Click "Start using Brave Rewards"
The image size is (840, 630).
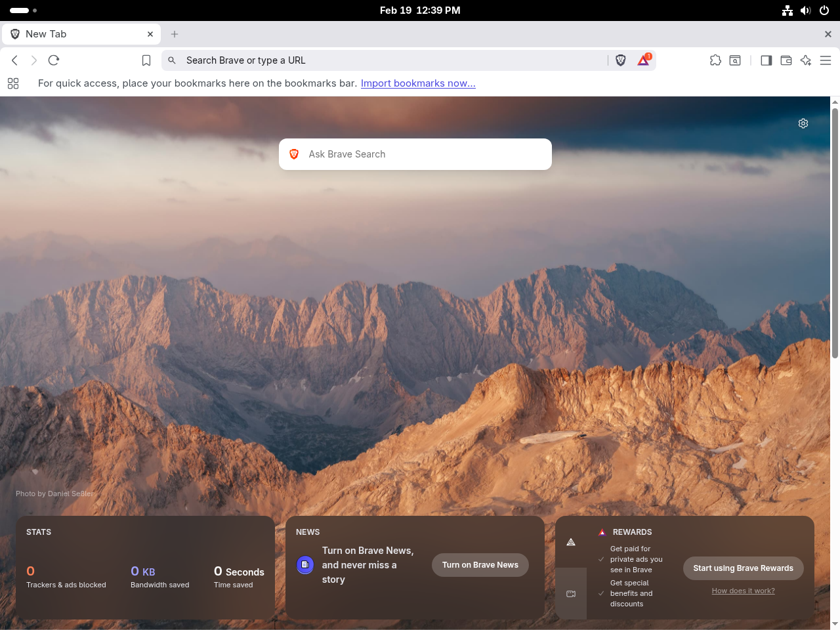tap(743, 568)
